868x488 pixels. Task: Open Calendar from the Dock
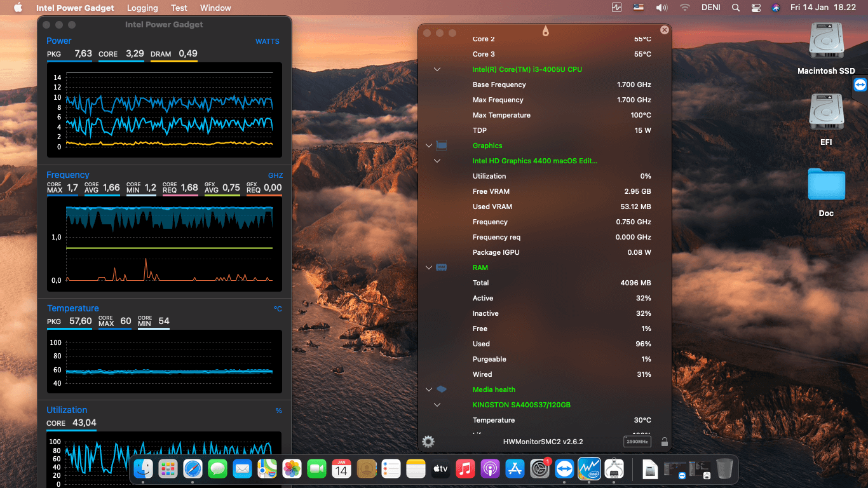pyautogui.click(x=341, y=469)
